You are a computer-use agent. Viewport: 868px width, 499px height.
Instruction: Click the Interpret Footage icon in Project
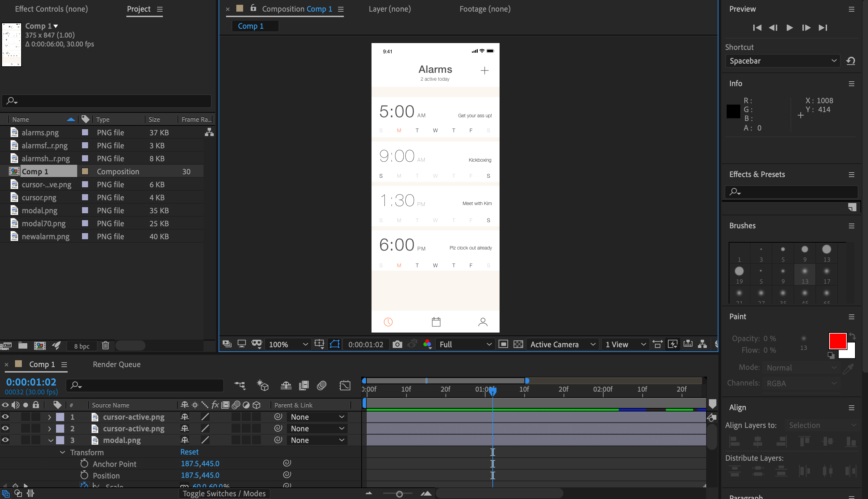point(7,346)
